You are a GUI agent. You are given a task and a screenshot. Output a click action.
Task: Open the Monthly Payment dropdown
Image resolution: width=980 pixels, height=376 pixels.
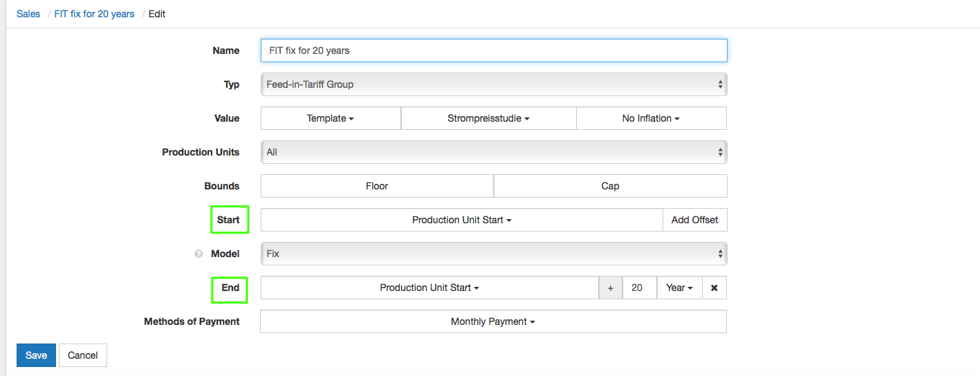(493, 321)
